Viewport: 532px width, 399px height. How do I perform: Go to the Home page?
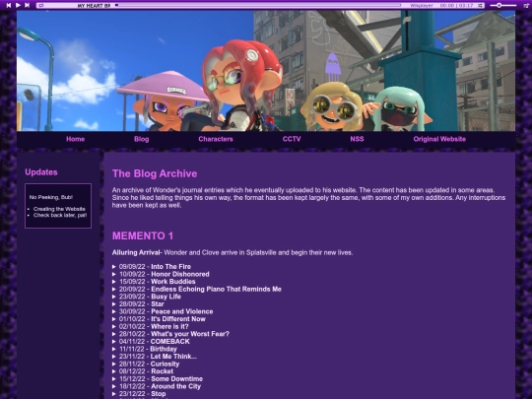pos(75,139)
